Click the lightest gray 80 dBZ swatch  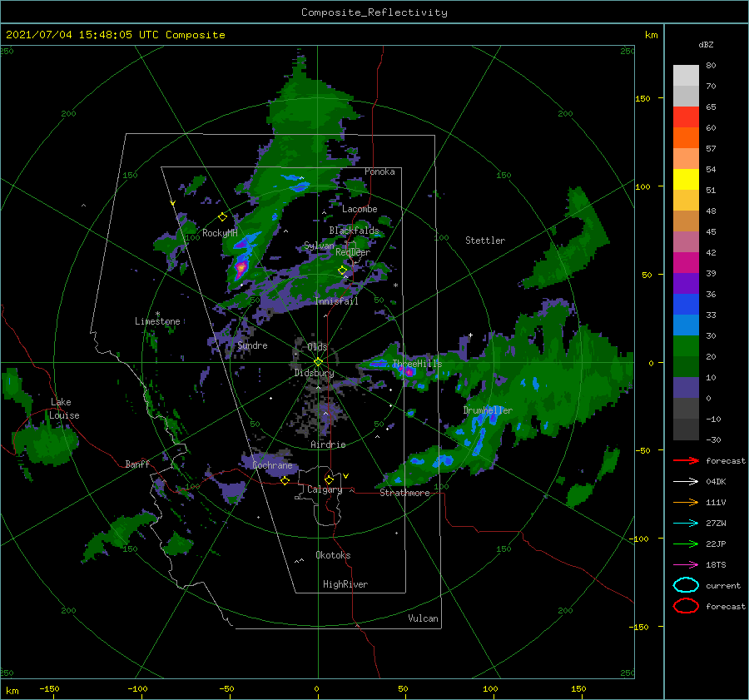686,76
